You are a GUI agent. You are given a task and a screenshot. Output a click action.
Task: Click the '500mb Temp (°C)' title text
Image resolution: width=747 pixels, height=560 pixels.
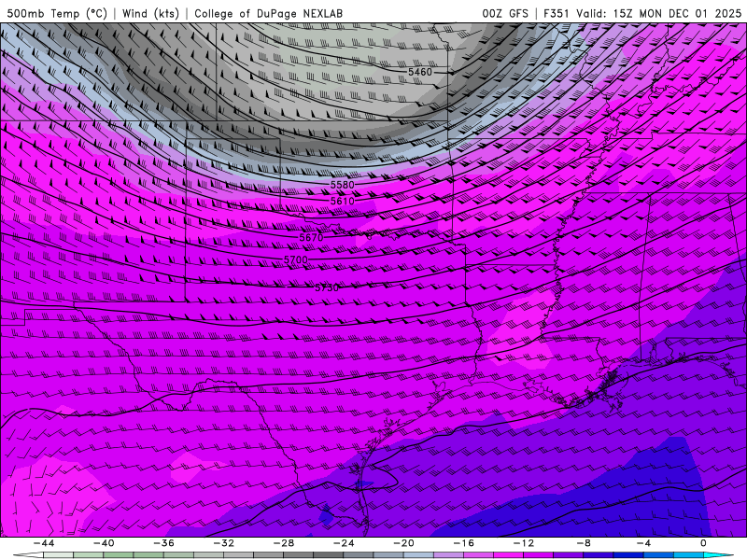point(57,13)
